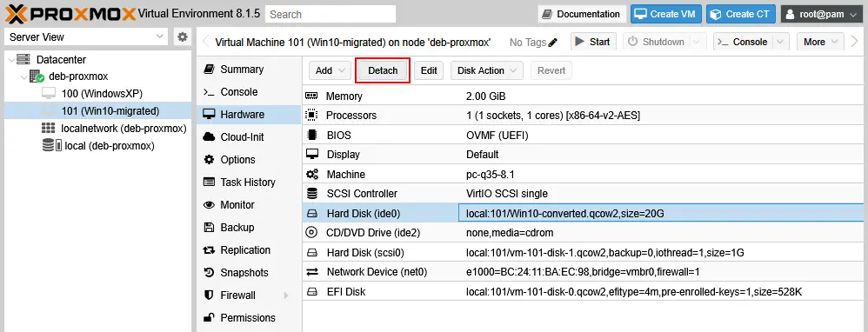
Task: Open the gear settings icon beside Server View
Action: 182,37
